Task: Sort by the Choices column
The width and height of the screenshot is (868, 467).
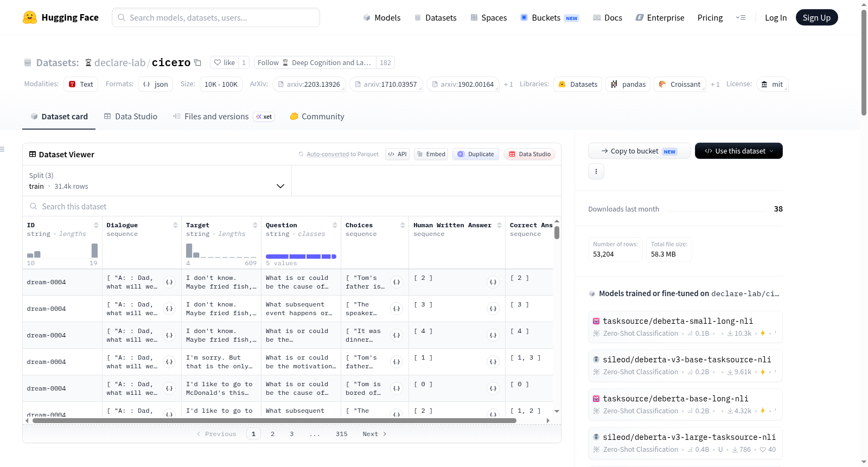Action: 403,225
